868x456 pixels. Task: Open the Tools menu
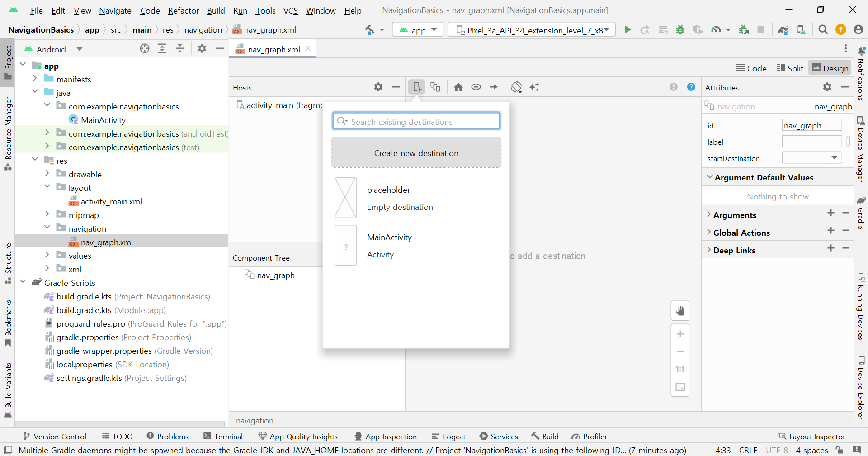265,10
